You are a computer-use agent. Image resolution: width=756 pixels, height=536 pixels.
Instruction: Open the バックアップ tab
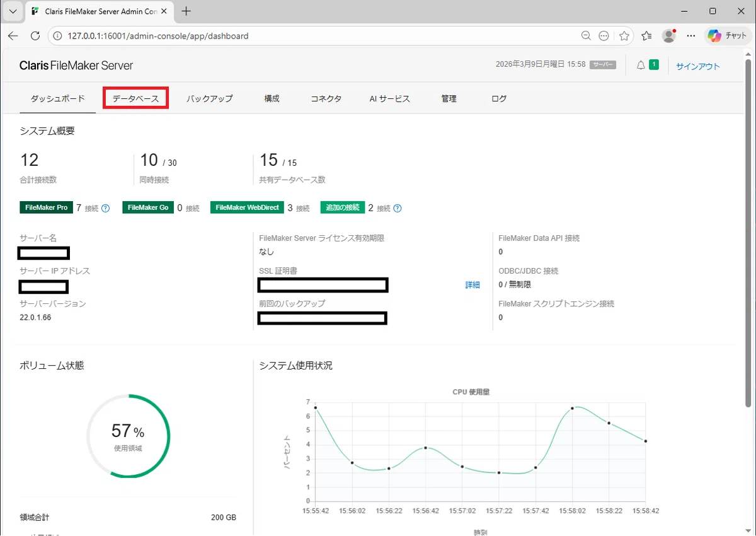click(210, 98)
